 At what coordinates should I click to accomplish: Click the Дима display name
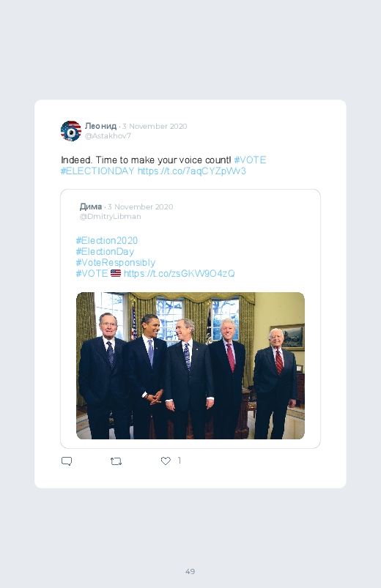coord(91,206)
